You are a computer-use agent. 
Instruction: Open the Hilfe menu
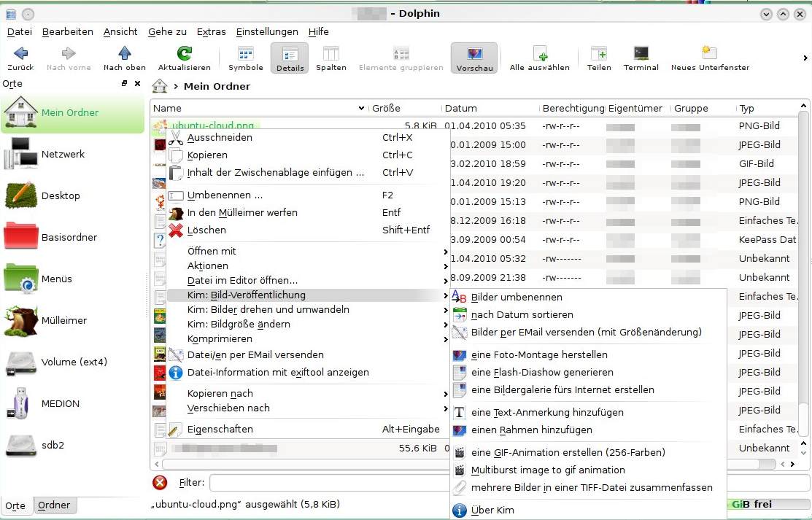click(319, 31)
